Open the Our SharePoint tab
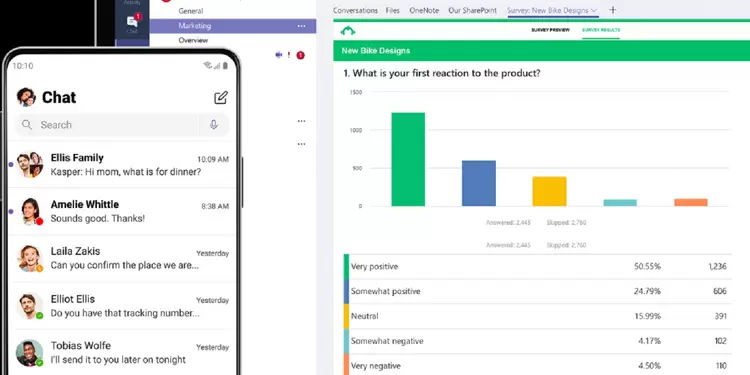Viewport: 750px width, 375px height. pyautogui.click(x=473, y=11)
